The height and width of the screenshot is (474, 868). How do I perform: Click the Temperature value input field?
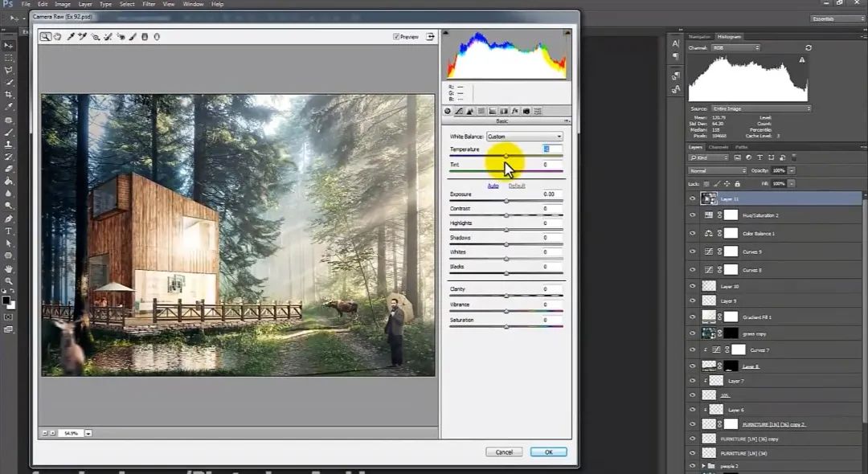(x=551, y=149)
